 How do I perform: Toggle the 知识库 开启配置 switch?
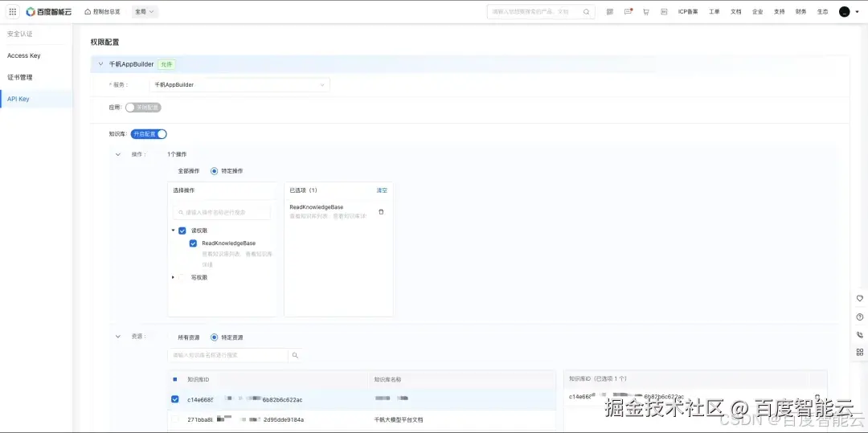coord(149,134)
